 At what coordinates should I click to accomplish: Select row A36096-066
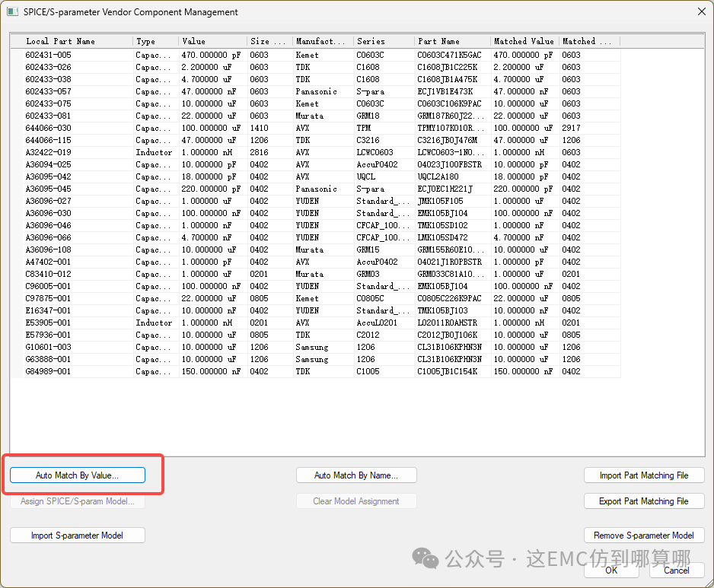click(316, 237)
